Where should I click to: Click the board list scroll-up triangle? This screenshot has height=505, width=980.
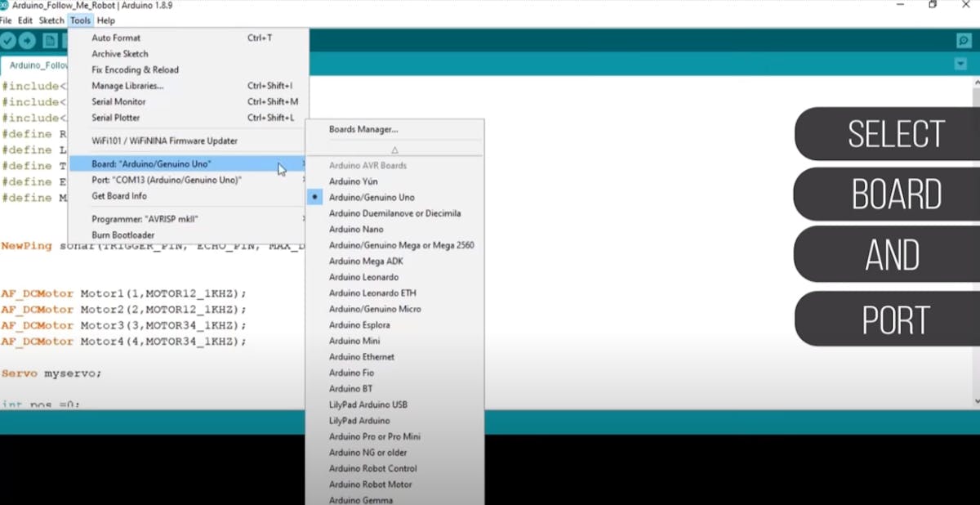(x=395, y=150)
